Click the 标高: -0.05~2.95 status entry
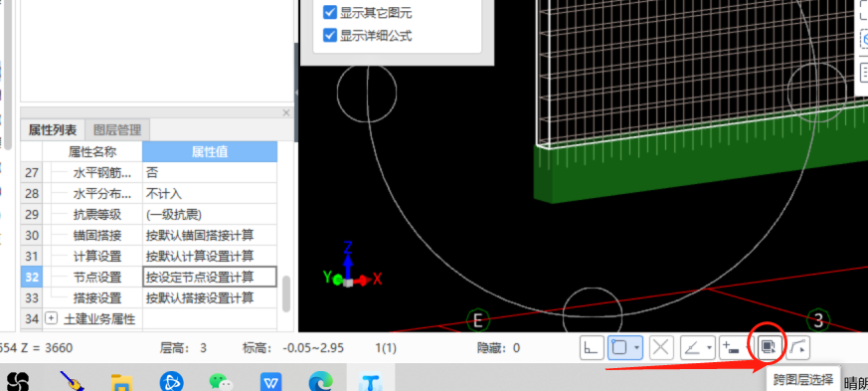 pyautogui.click(x=293, y=348)
